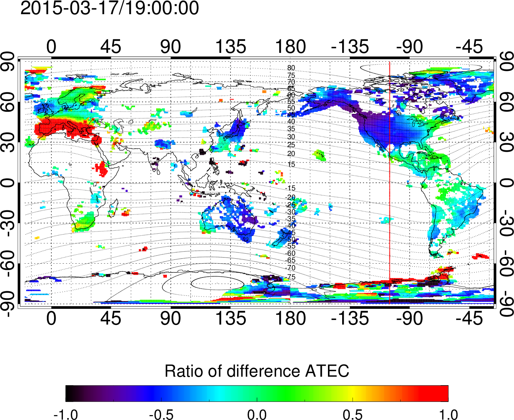Click the timestamp title 2015-03-17/19:00:00
The image size is (514, 420).
click(x=109, y=8)
